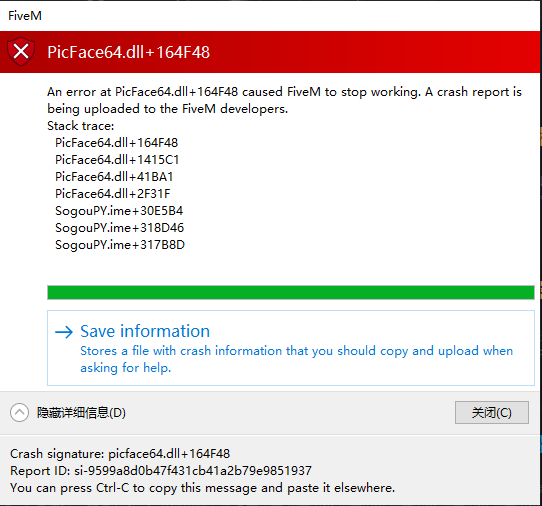
Task: Click the FiveM window title text
Action: pyautogui.click(x=25, y=16)
